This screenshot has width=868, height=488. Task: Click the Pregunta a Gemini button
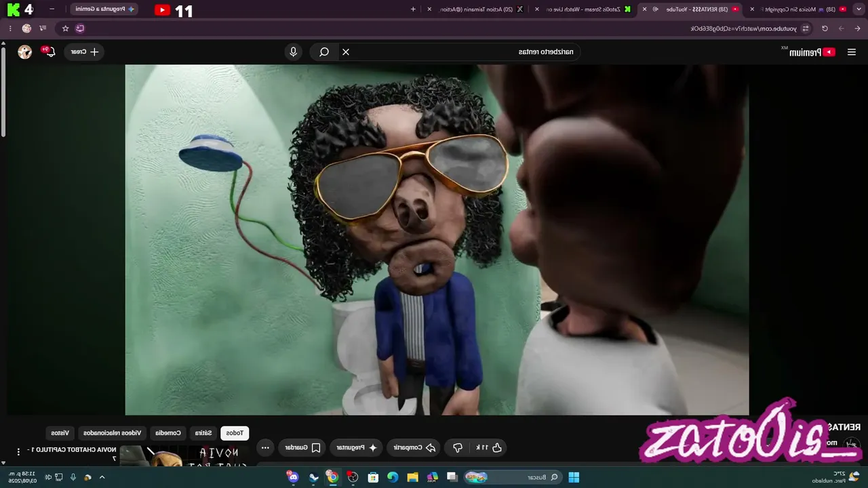[x=104, y=9]
